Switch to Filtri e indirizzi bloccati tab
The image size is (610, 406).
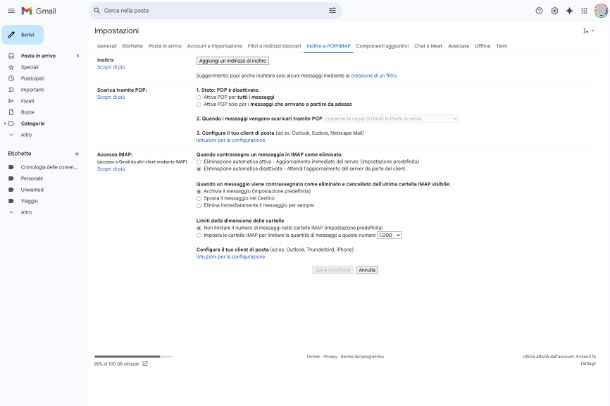[x=274, y=46]
